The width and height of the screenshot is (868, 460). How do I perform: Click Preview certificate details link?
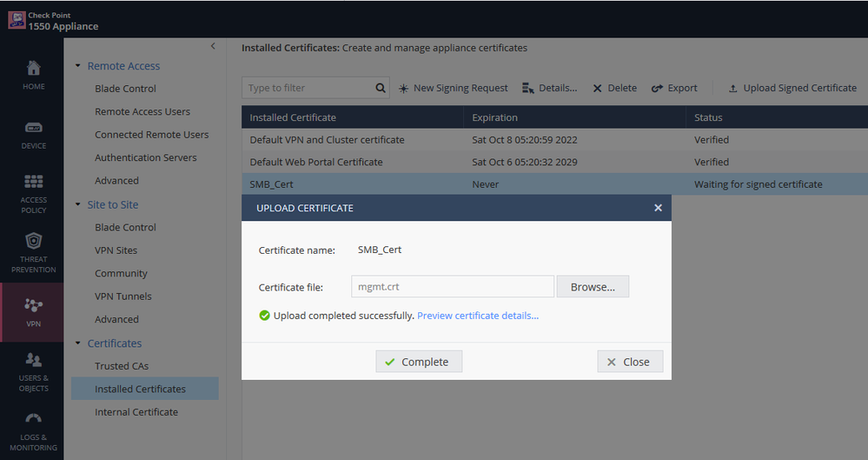[478, 316]
